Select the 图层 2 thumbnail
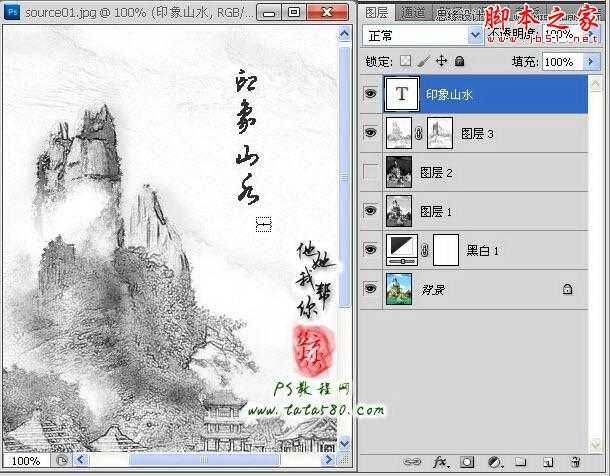 399,172
